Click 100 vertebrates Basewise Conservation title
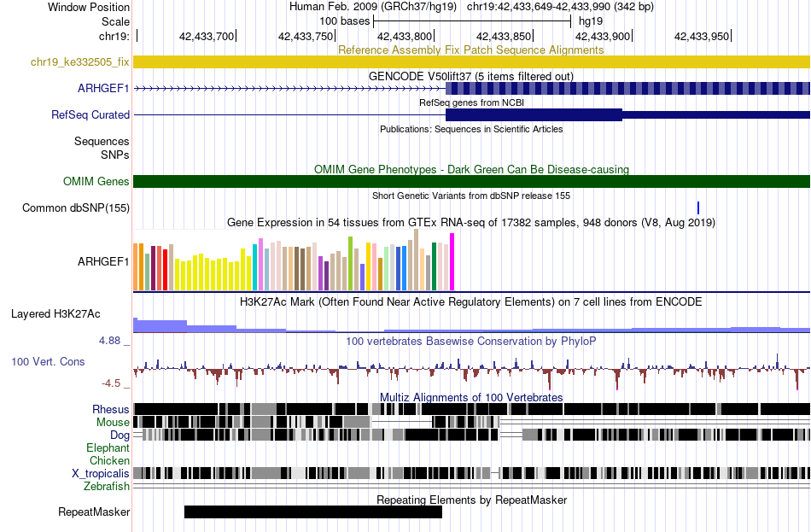 (471, 341)
